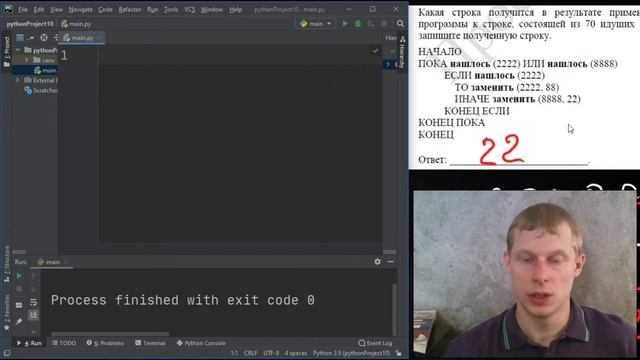Open the Event Log

[x=375, y=343]
